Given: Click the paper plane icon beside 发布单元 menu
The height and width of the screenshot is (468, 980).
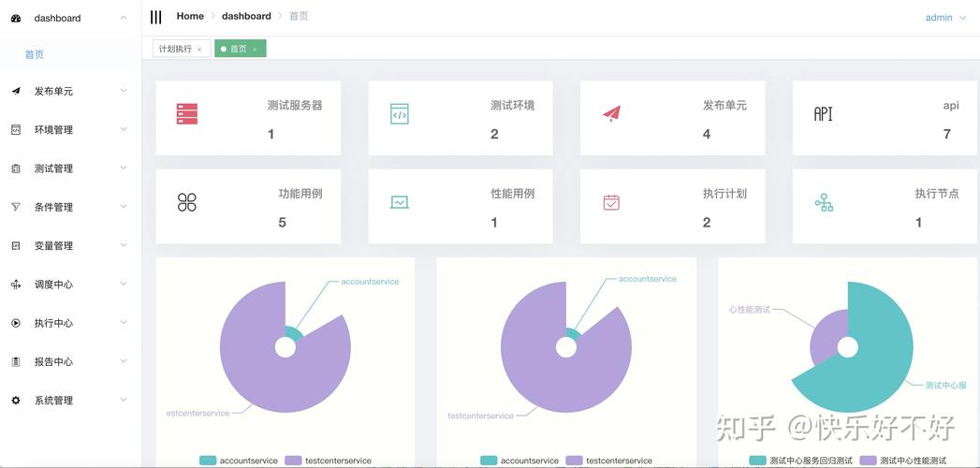Looking at the screenshot, I should point(16,91).
